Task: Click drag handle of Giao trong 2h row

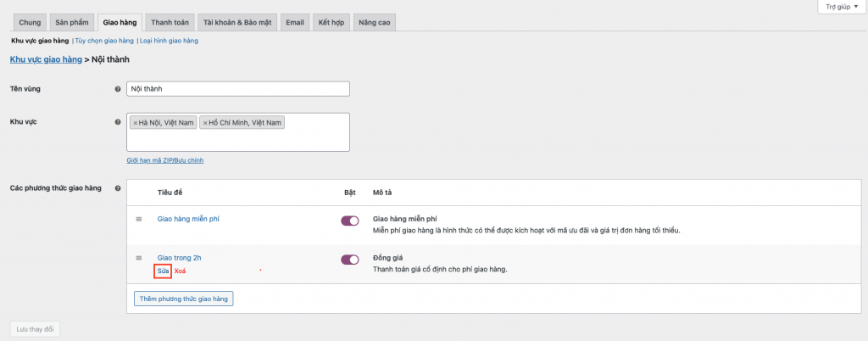Action: pyautogui.click(x=139, y=258)
